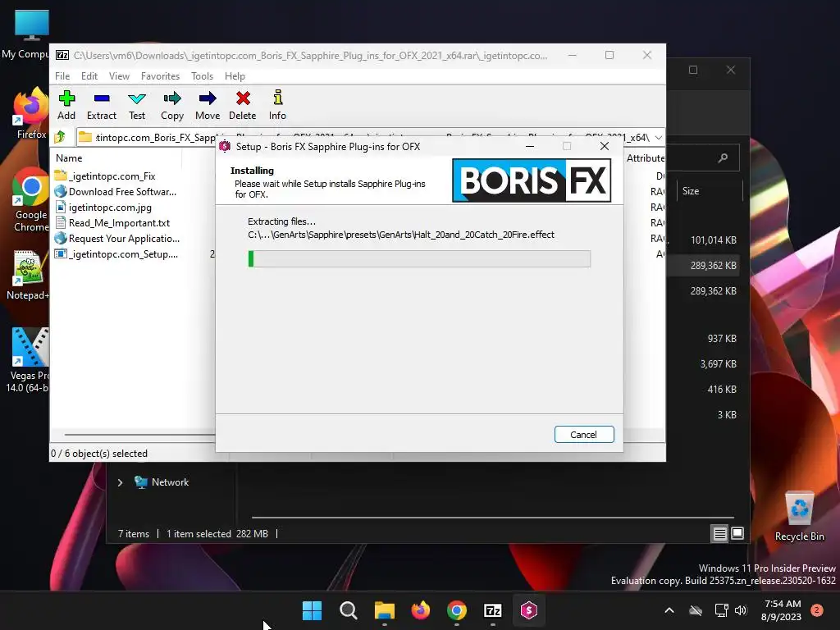Open the View menu
The image size is (840, 630).
[119, 76]
